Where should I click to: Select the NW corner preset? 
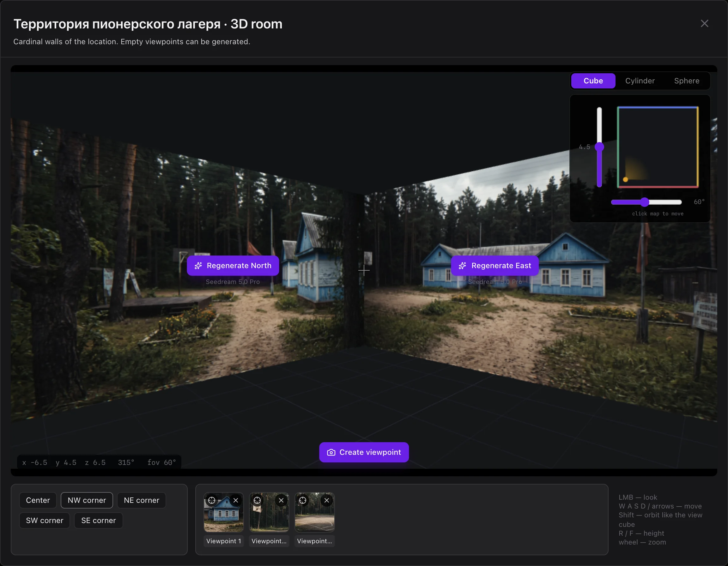pos(87,500)
